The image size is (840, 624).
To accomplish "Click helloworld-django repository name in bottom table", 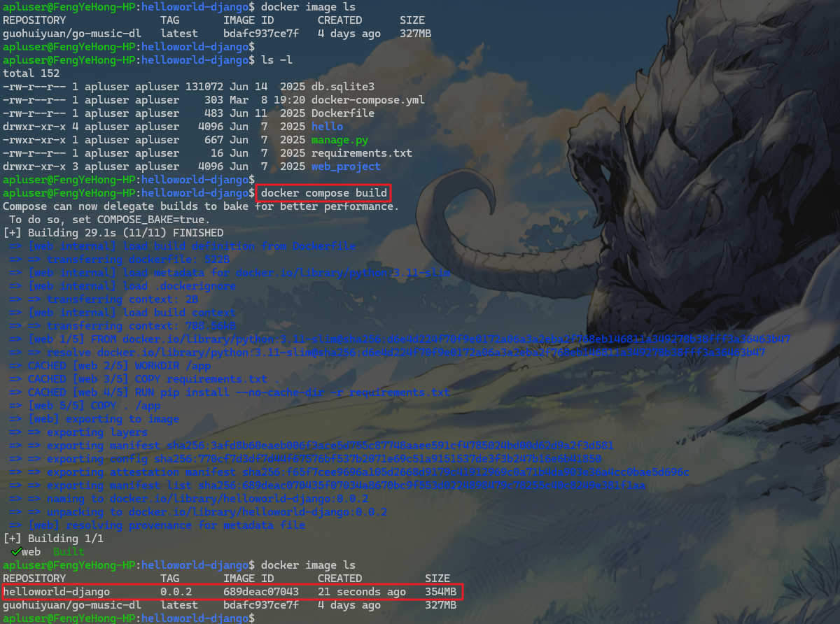I will (57, 592).
